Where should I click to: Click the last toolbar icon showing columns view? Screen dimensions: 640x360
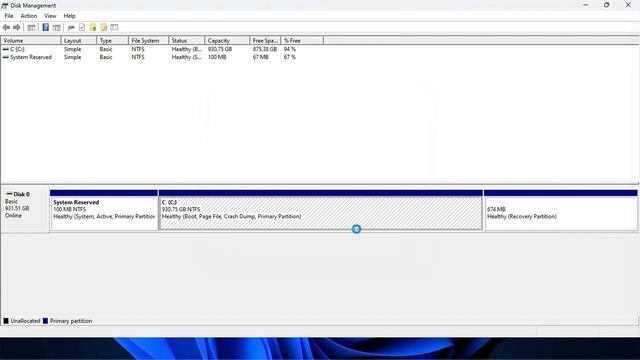coord(114,27)
